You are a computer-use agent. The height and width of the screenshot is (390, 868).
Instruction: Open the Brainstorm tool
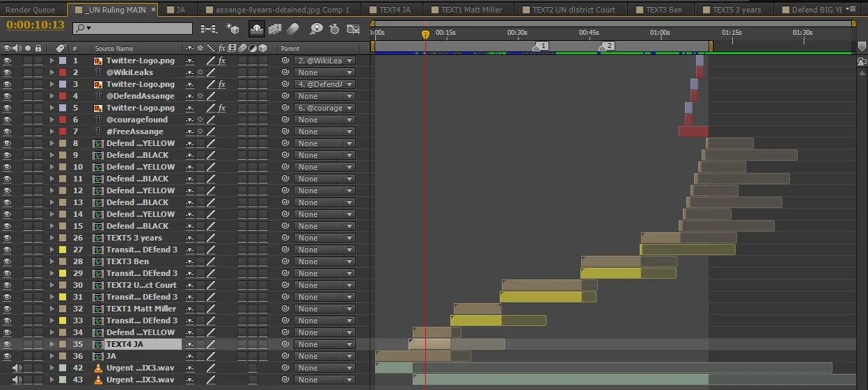pyautogui.click(x=316, y=29)
